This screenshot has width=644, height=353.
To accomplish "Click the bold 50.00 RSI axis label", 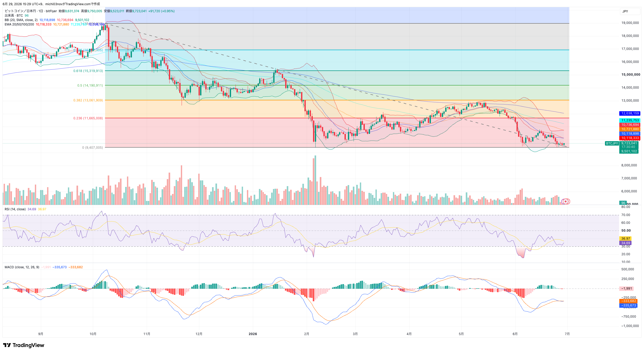I will (626, 231).
